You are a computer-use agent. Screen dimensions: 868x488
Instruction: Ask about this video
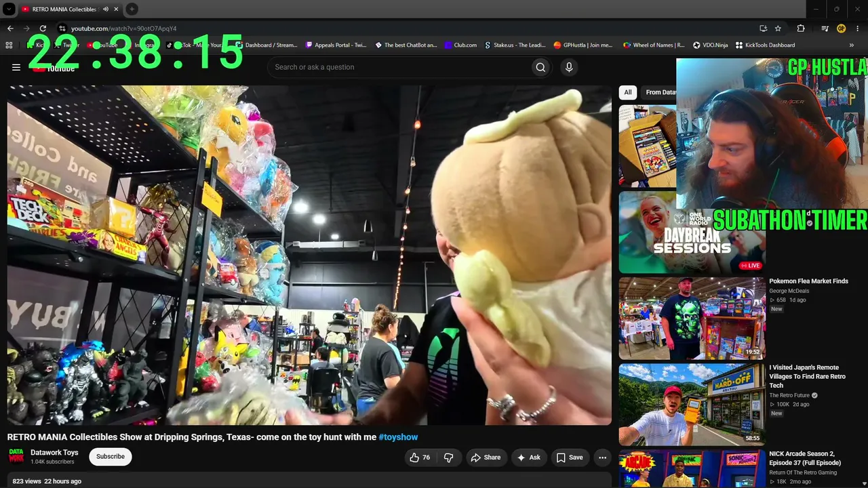[x=529, y=457]
